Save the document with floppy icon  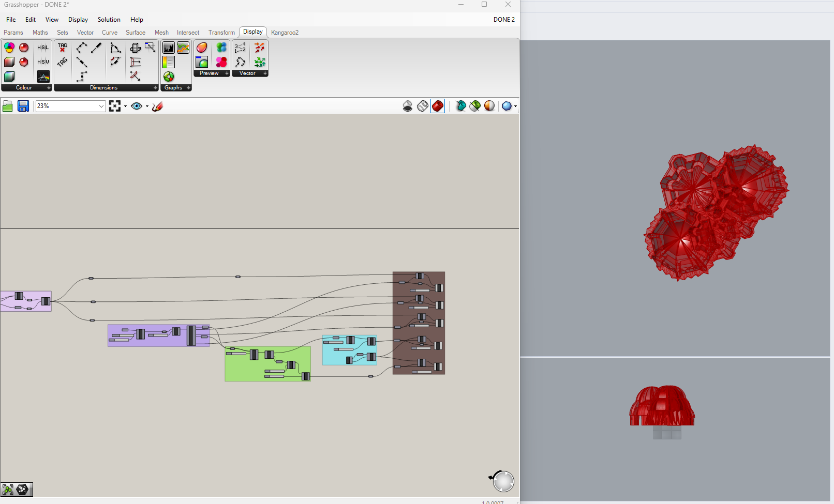[x=23, y=106]
